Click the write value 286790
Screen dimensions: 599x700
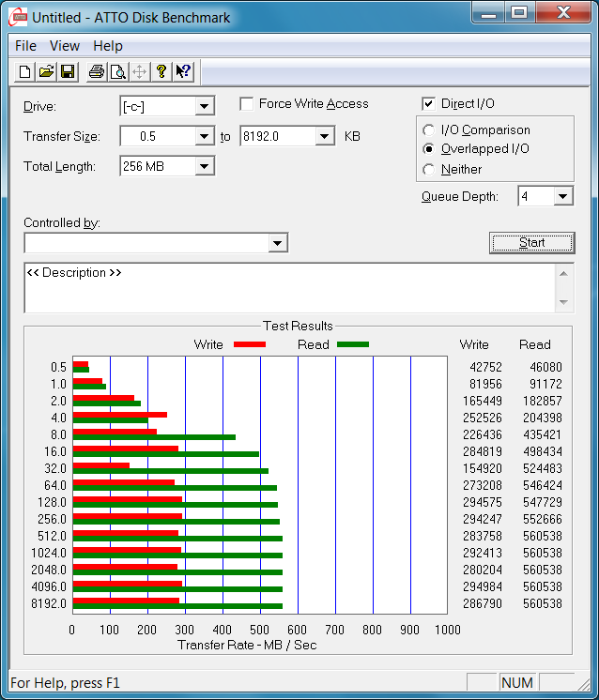coord(483,603)
